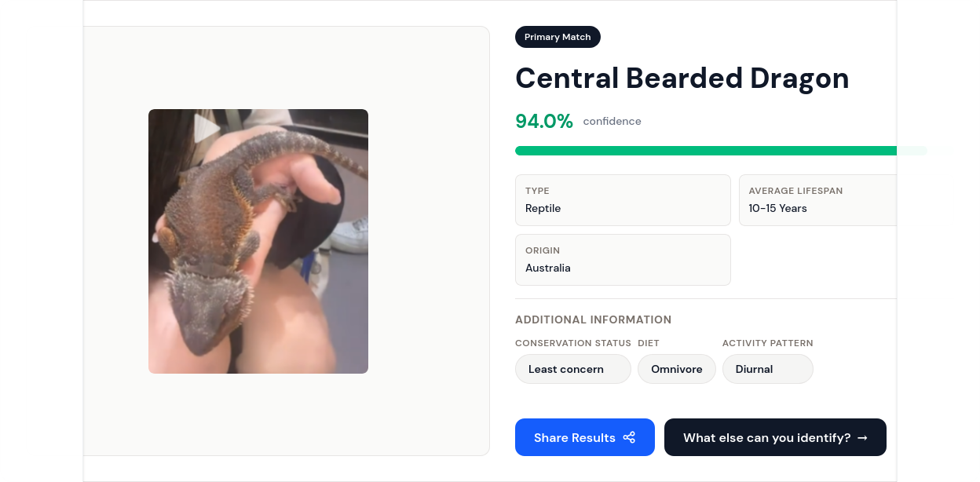Viewport: 980px width, 482px height.
Task: Click the Type Reptile info card
Action: (623, 200)
